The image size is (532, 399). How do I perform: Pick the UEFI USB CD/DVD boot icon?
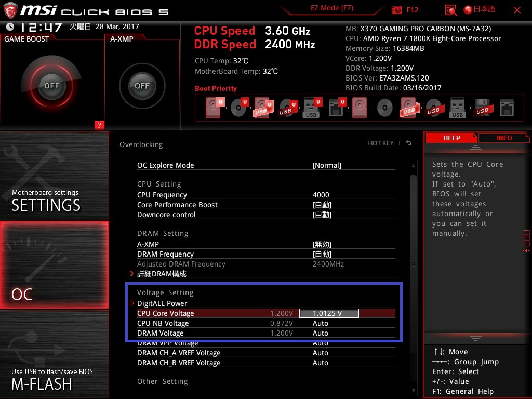(x=288, y=108)
